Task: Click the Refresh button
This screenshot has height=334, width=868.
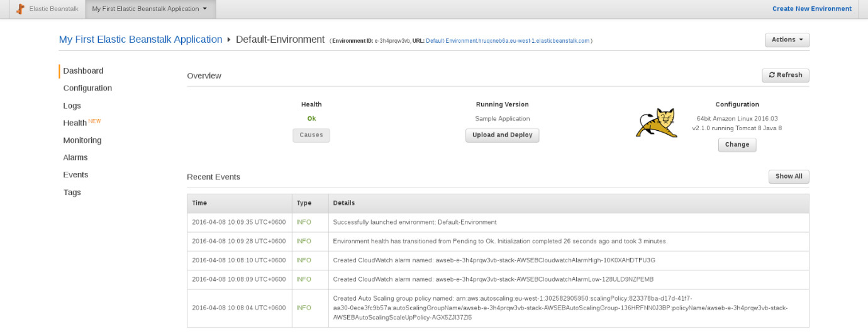Action: pos(786,75)
